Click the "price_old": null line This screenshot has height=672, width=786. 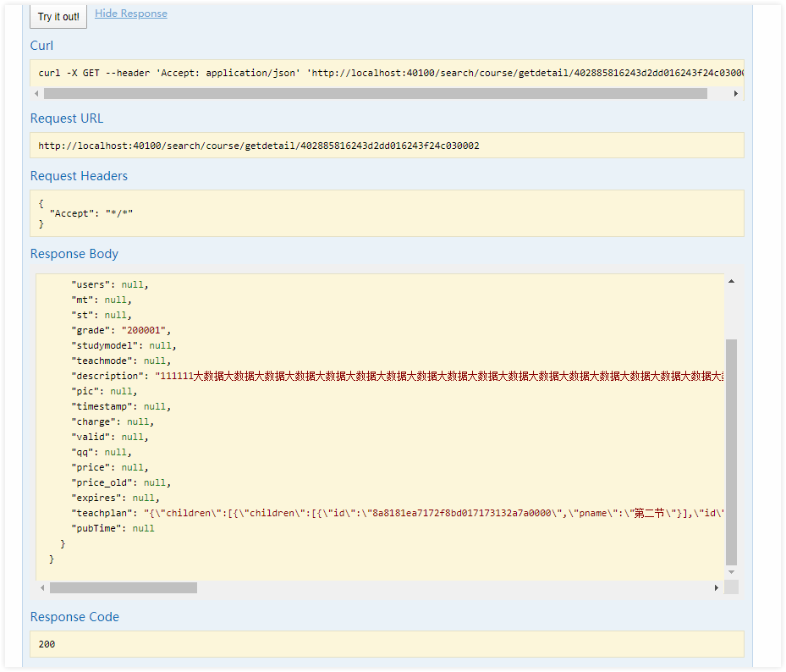coord(121,483)
